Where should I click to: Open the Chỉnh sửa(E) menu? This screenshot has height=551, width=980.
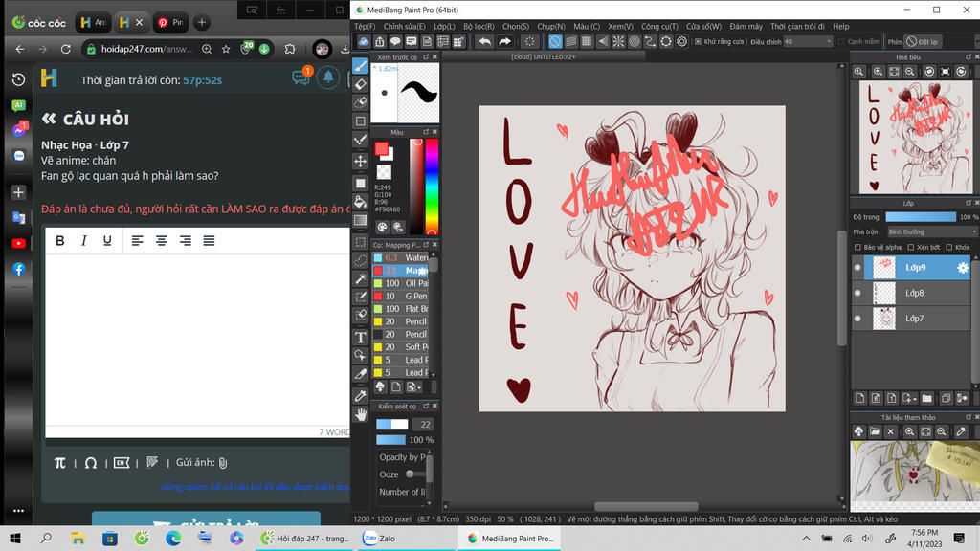coord(405,26)
